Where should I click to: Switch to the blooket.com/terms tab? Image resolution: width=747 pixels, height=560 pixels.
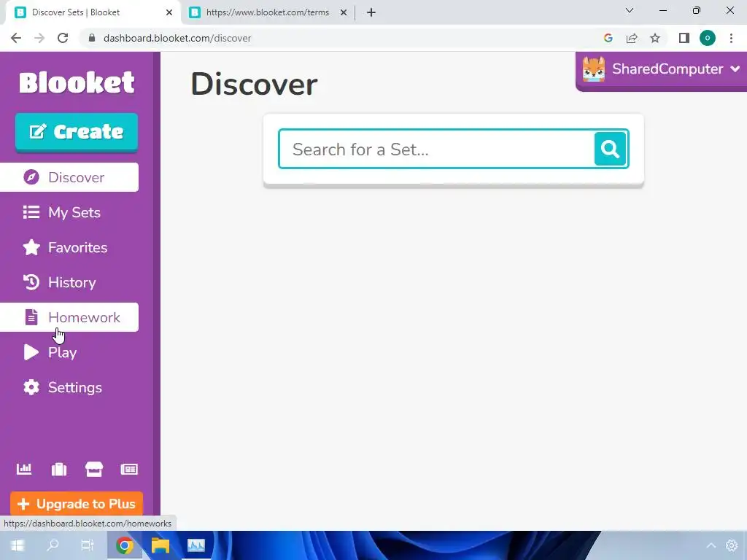click(267, 12)
